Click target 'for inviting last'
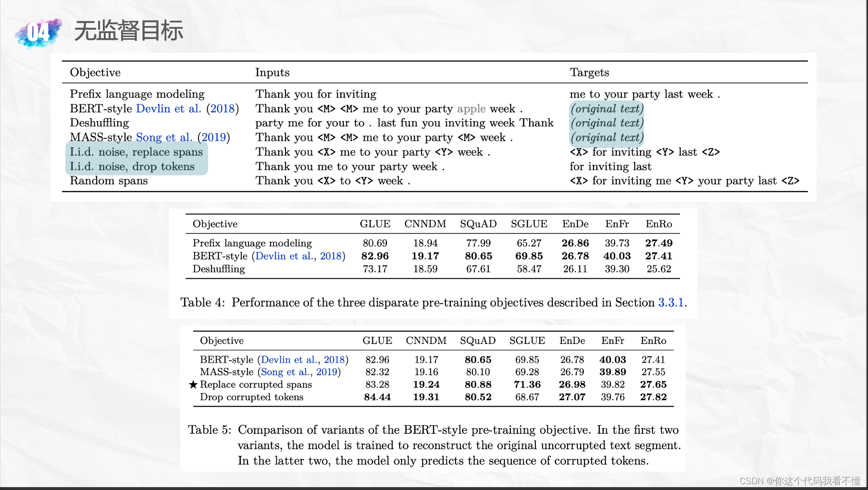 tap(611, 166)
